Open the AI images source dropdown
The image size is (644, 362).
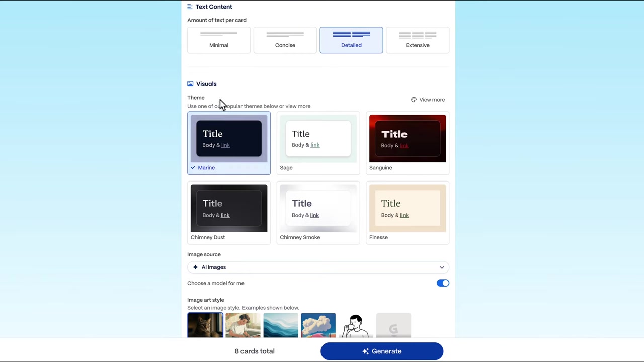(318, 267)
